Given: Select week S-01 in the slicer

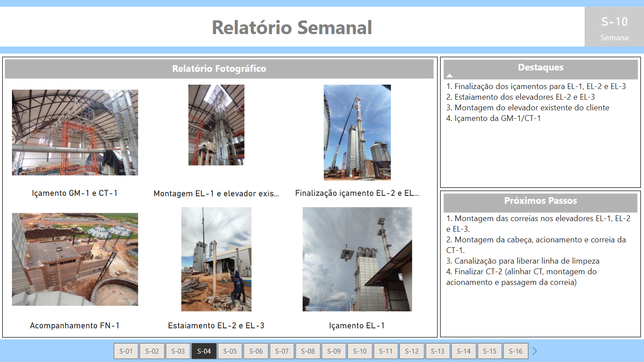Looking at the screenshot, I should [126, 351].
